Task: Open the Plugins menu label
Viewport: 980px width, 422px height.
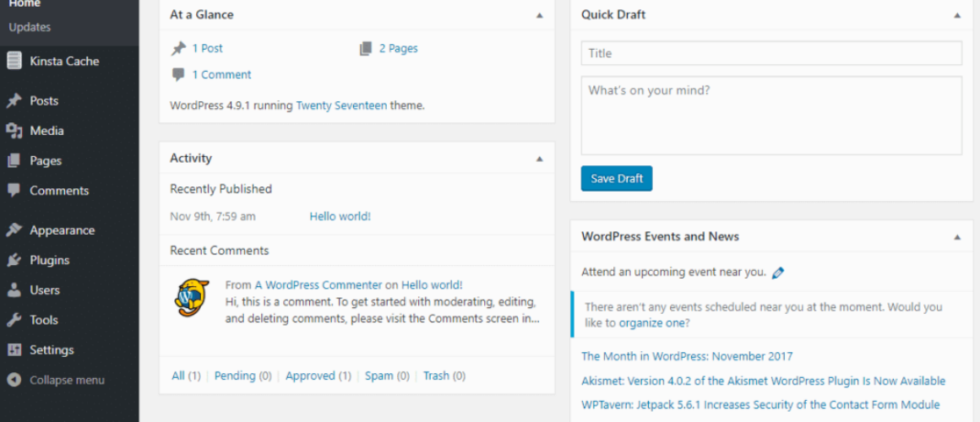Action: (x=49, y=260)
